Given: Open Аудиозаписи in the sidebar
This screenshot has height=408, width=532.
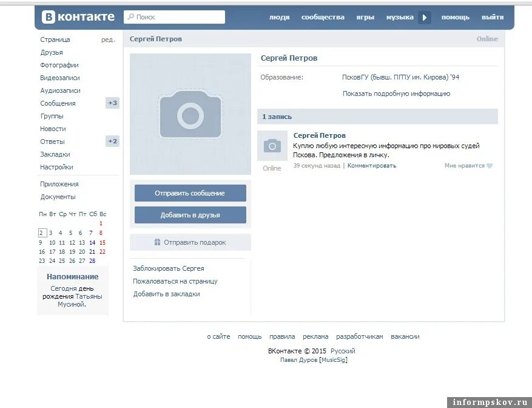Looking at the screenshot, I should point(60,90).
